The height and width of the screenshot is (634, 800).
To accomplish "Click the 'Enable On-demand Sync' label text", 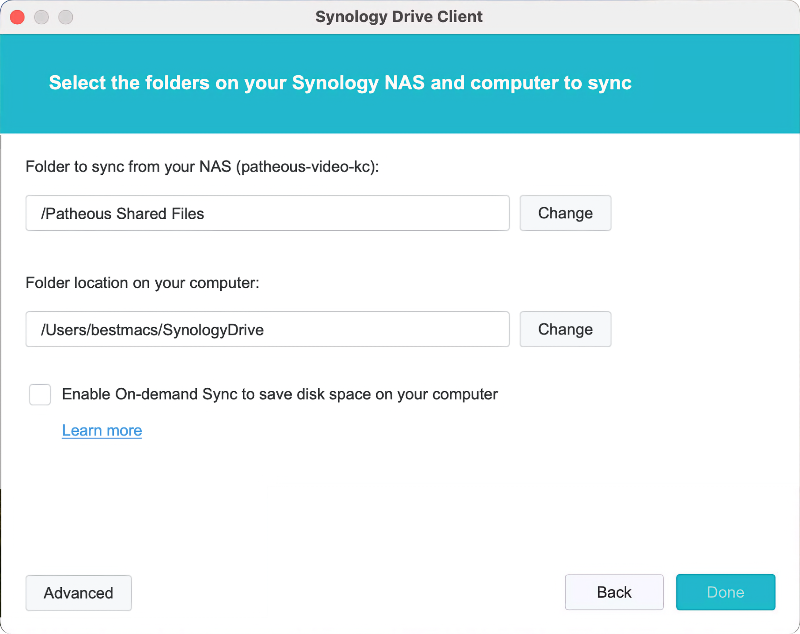I will [280, 394].
